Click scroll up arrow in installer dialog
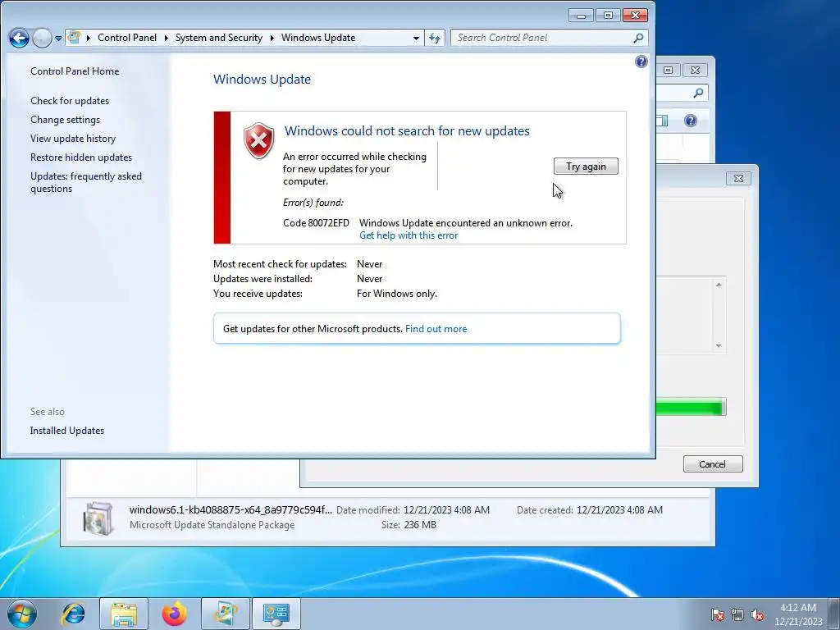Screen dimensions: 840x630 pyautogui.click(x=719, y=285)
